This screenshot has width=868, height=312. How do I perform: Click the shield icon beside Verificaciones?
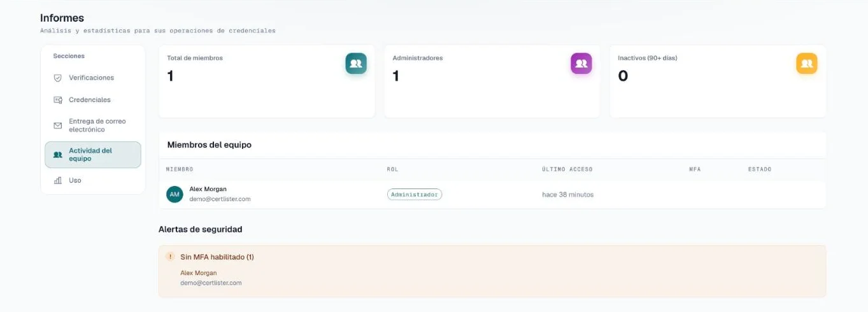click(58, 78)
